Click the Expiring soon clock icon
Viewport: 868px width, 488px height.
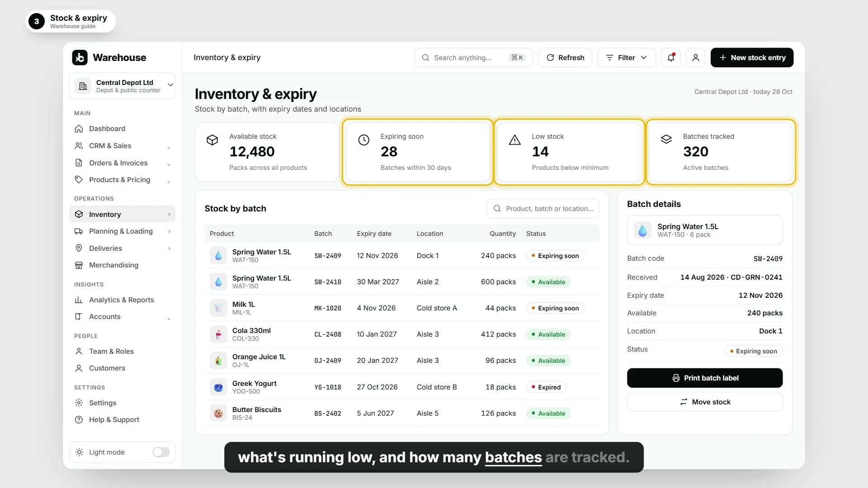(x=364, y=140)
